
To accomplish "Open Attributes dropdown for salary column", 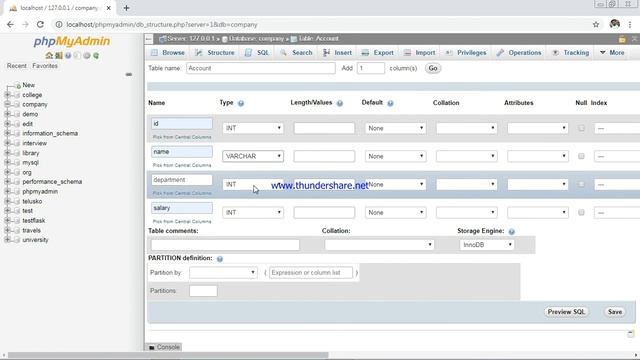I will 538,213.
